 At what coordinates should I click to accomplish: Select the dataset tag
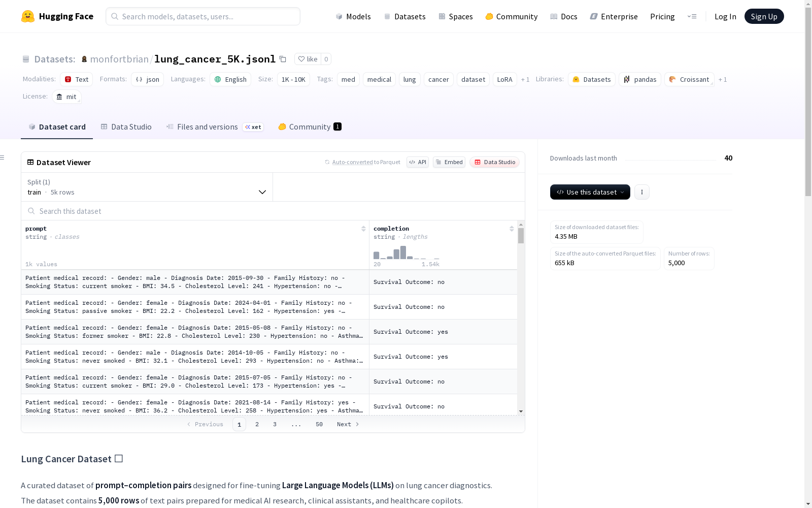point(473,79)
